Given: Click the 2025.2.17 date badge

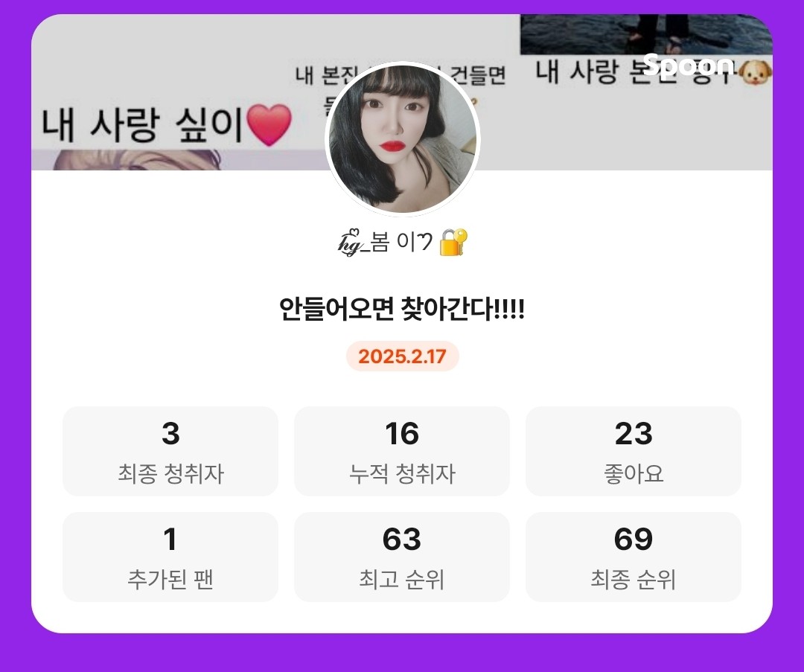Looking at the screenshot, I should [403, 356].
